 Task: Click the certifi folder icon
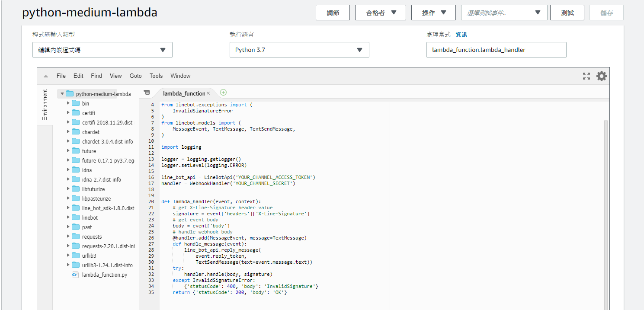[76, 113]
